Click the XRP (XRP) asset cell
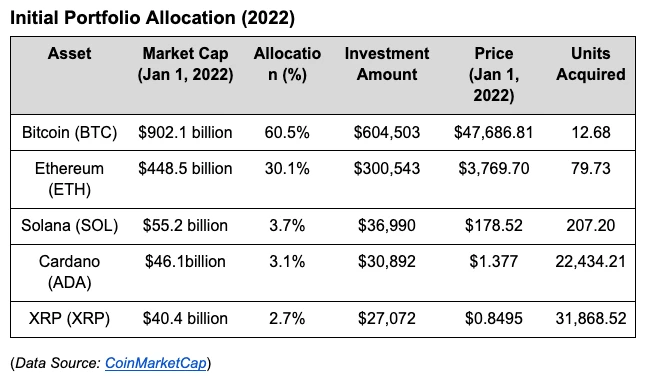The width and height of the screenshot is (645, 381). tap(70, 318)
